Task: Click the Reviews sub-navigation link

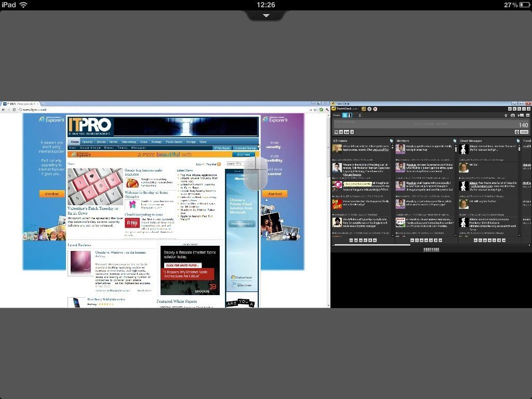Action: click(x=109, y=148)
